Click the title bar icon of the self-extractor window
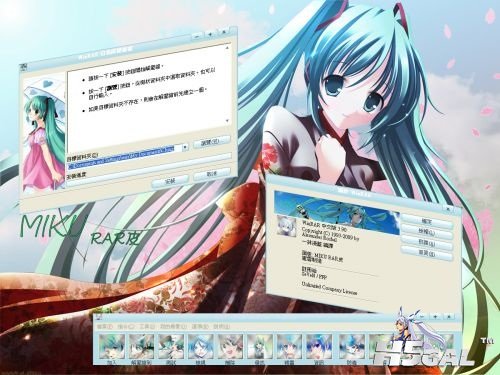The image size is (500, 375). click(x=24, y=68)
